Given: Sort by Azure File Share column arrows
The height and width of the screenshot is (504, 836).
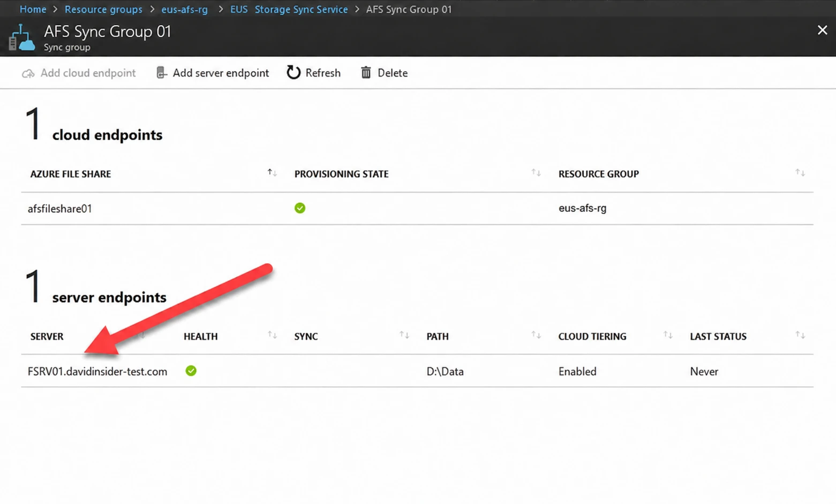Looking at the screenshot, I should 272,172.
